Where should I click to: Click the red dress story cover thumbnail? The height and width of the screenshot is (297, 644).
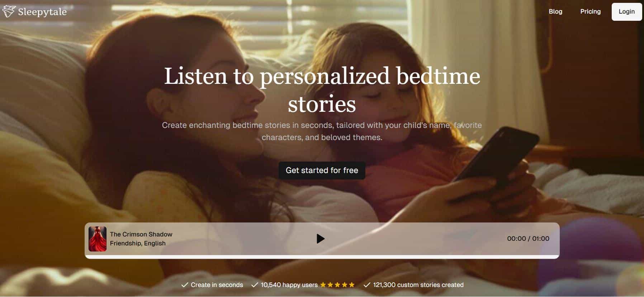98,239
